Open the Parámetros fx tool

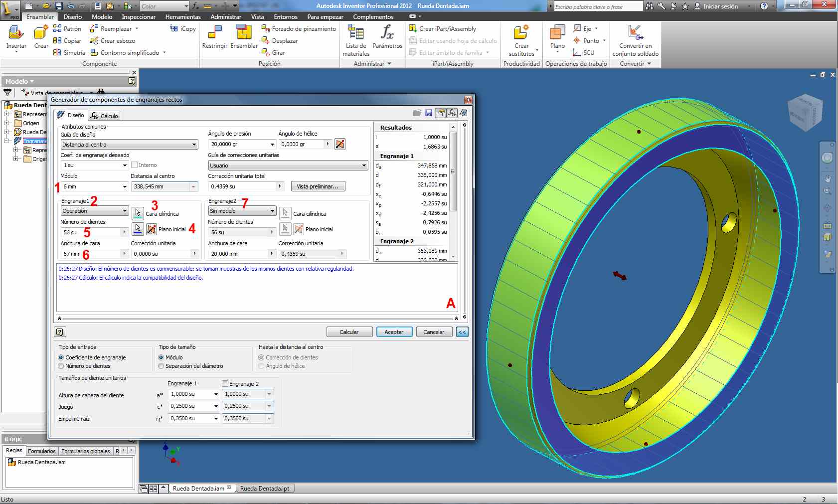pos(387,37)
